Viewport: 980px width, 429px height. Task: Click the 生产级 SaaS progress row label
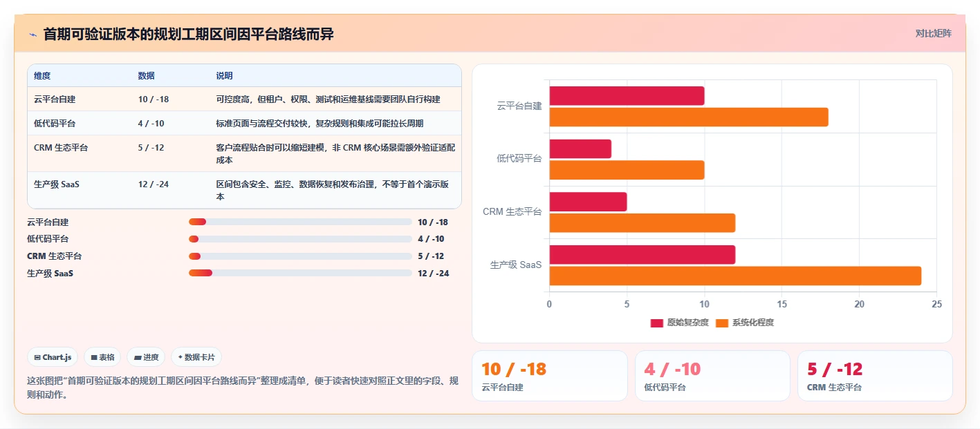[x=50, y=274]
